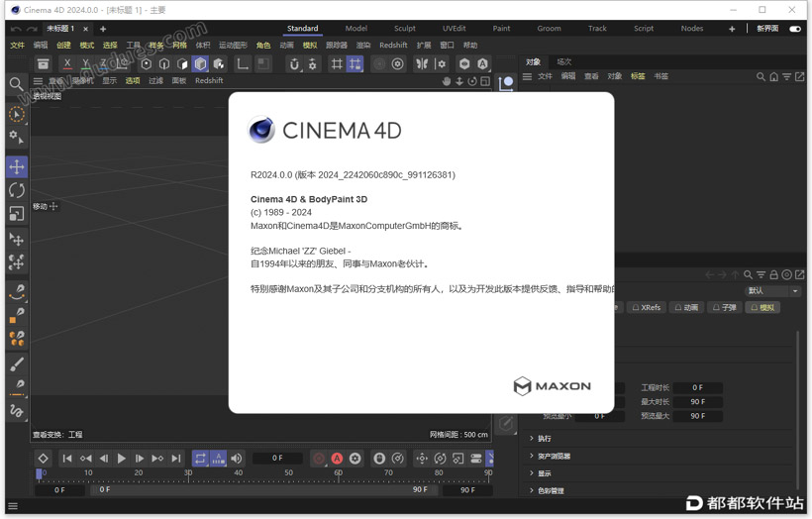Viewport: 812px width, 519px height.
Task: Toggle X axis lock
Action: (67, 64)
